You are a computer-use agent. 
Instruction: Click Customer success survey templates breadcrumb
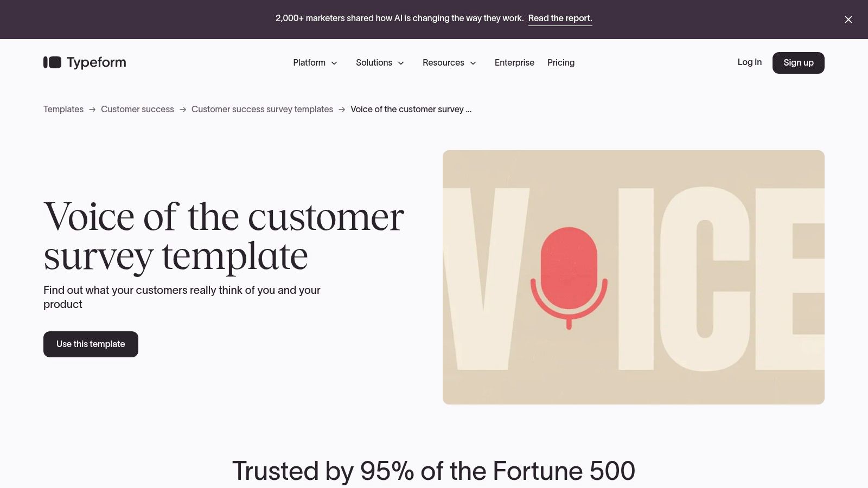(262, 109)
